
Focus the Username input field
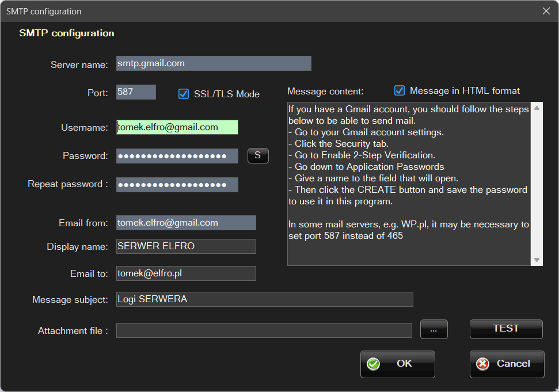point(177,127)
